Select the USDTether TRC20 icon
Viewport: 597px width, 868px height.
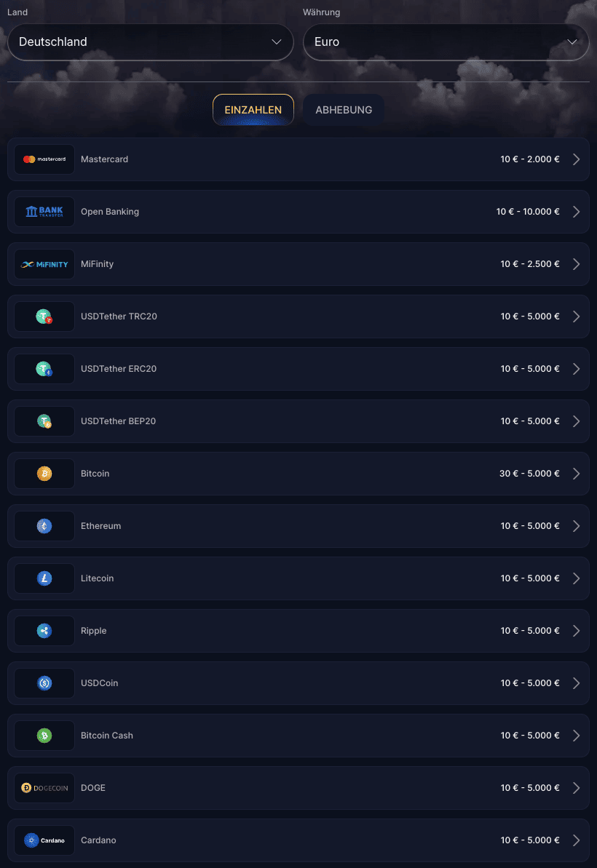[x=44, y=316]
